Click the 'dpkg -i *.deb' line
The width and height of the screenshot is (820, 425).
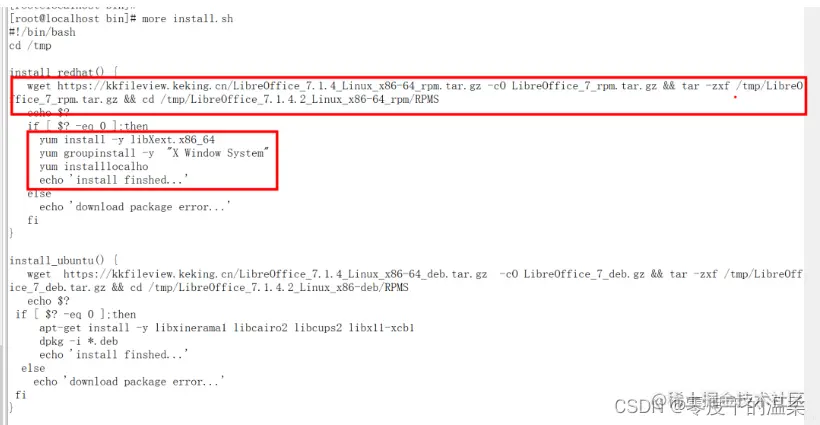(x=78, y=341)
